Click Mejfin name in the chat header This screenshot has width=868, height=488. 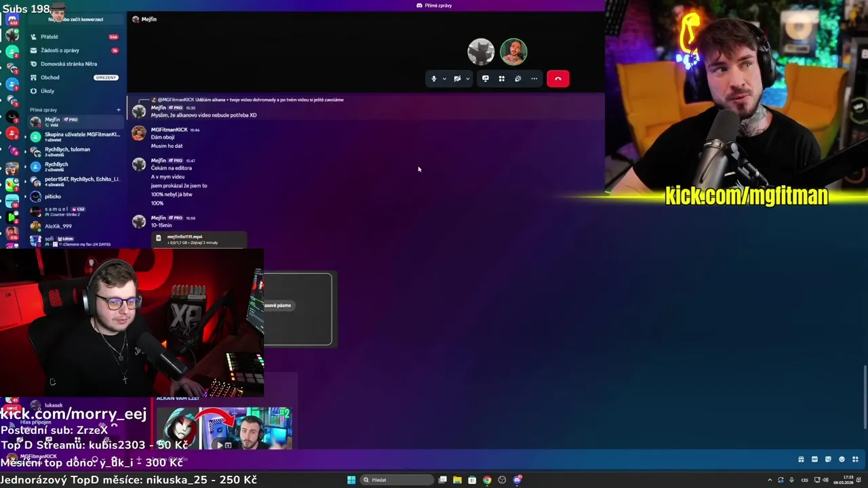coord(149,19)
